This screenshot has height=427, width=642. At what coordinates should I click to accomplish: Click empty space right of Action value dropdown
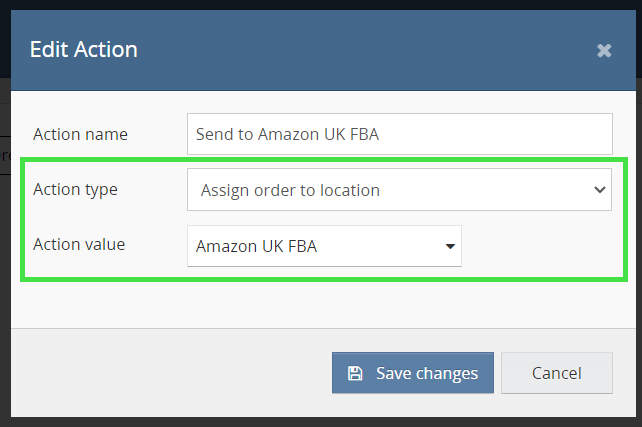point(540,246)
